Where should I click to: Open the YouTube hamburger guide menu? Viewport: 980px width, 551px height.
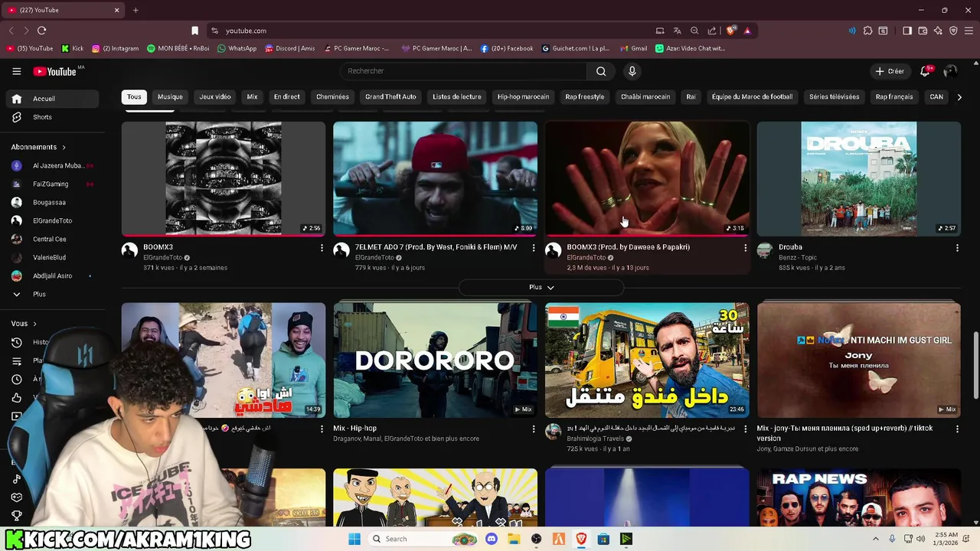16,71
